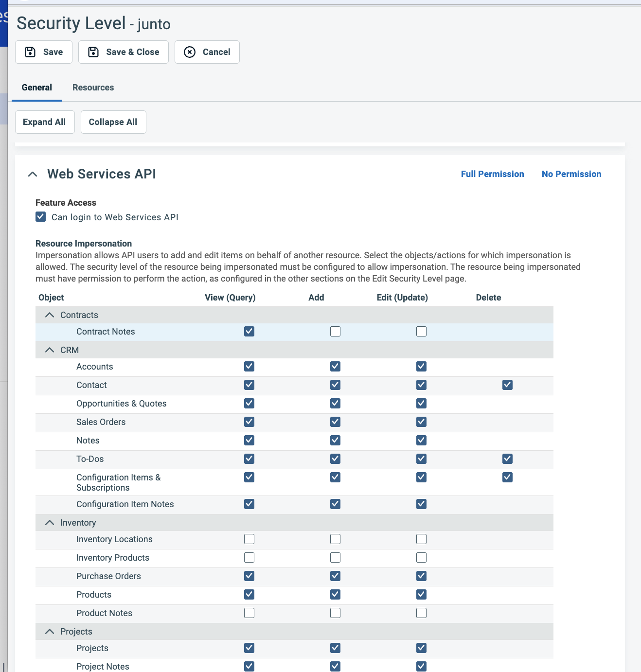Uncheck Delete for To-Dos
The height and width of the screenshot is (672, 641).
pyautogui.click(x=508, y=459)
